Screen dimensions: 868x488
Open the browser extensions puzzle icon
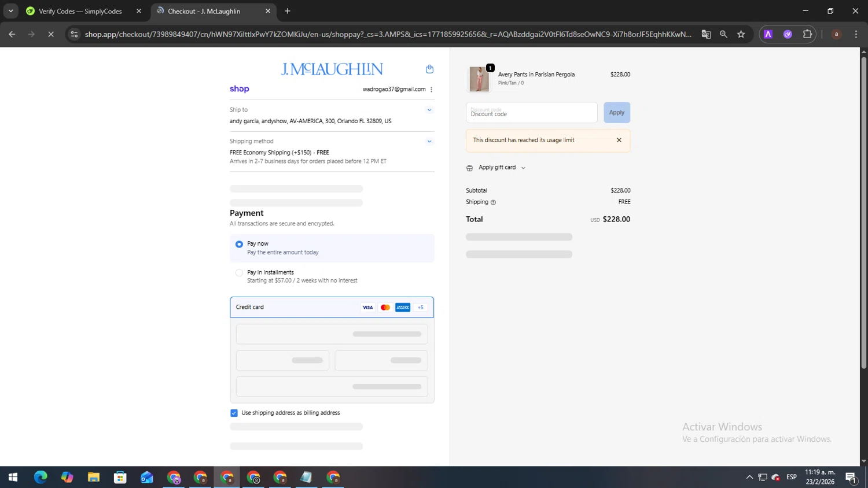[807, 35]
